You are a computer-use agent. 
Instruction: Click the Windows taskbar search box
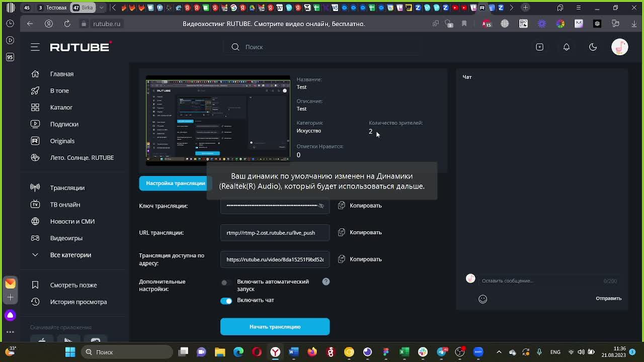coord(126,352)
